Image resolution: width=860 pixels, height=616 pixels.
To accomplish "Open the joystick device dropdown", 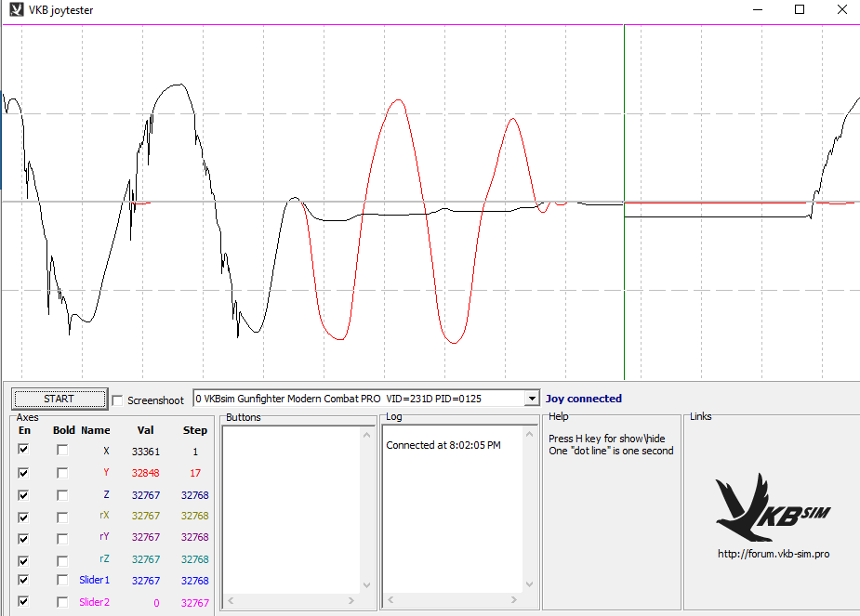I will 532,399.
